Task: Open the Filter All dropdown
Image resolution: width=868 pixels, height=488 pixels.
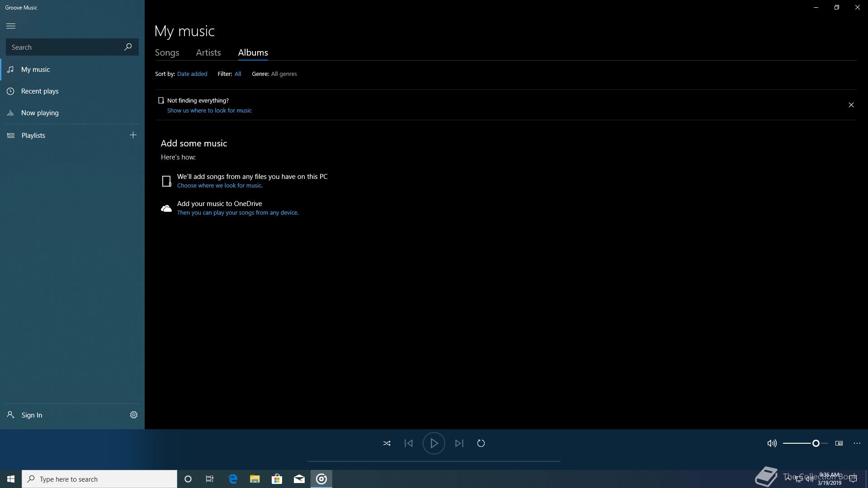Action: coord(238,74)
